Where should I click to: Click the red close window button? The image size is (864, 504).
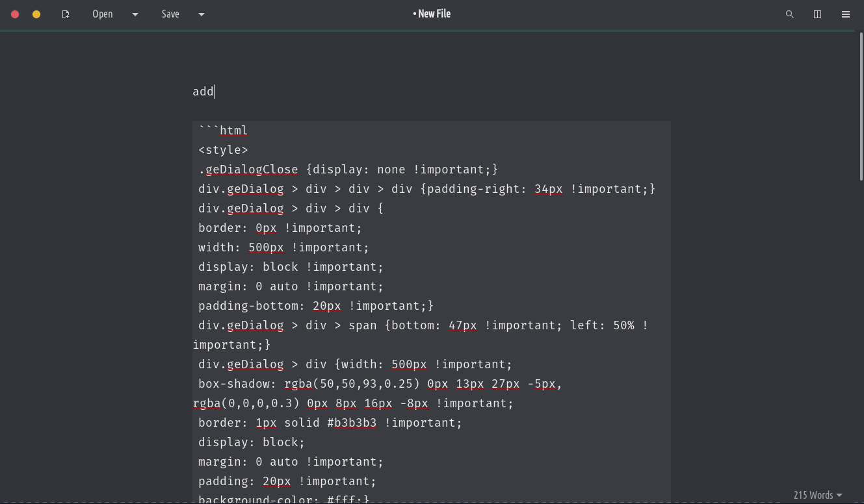point(15,14)
